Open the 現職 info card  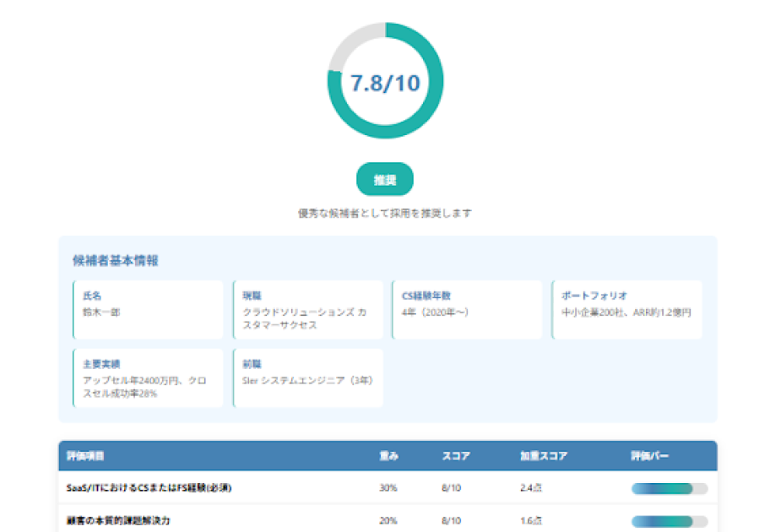click(307, 310)
